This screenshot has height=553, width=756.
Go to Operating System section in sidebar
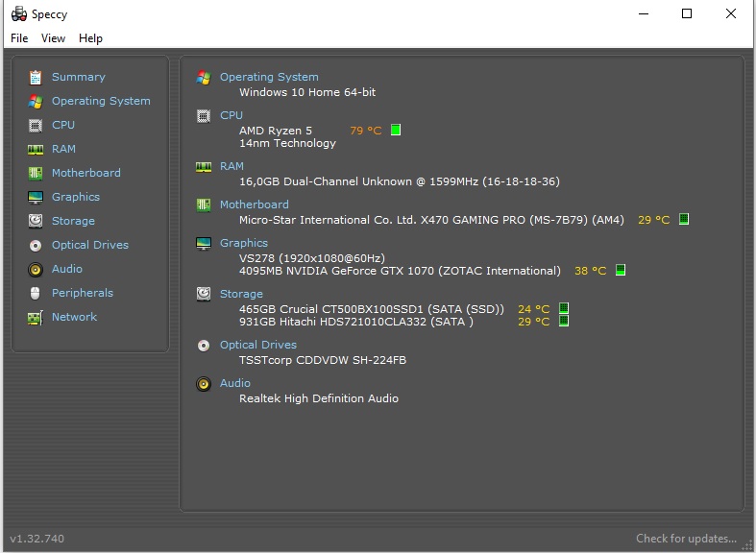click(101, 101)
